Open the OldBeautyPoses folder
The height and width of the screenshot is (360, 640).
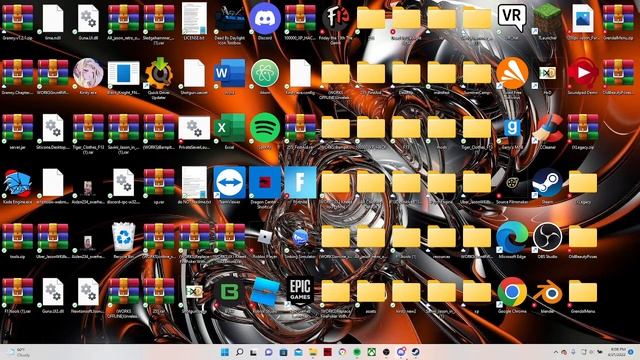tap(583, 238)
